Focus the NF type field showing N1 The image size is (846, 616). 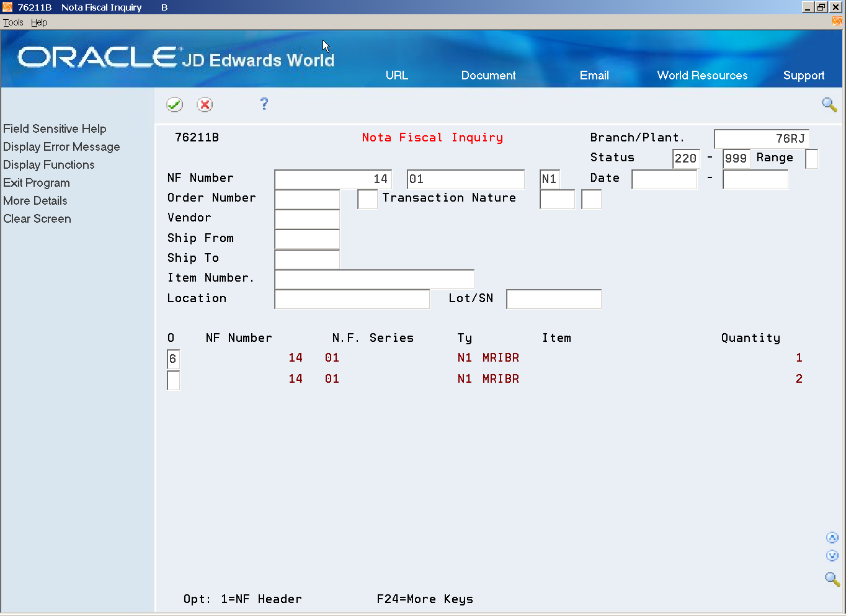pyautogui.click(x=550, y=179)
